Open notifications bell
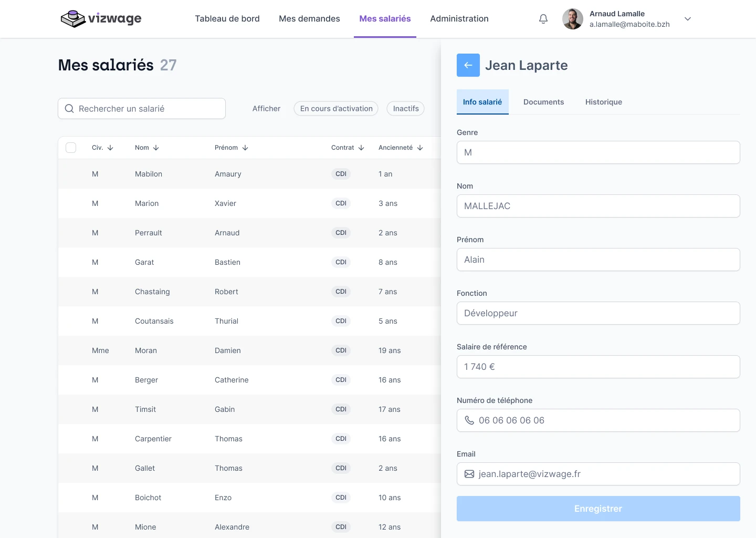Screen dimensions: 756x538 pyautogui.click(x=543, y=19)
